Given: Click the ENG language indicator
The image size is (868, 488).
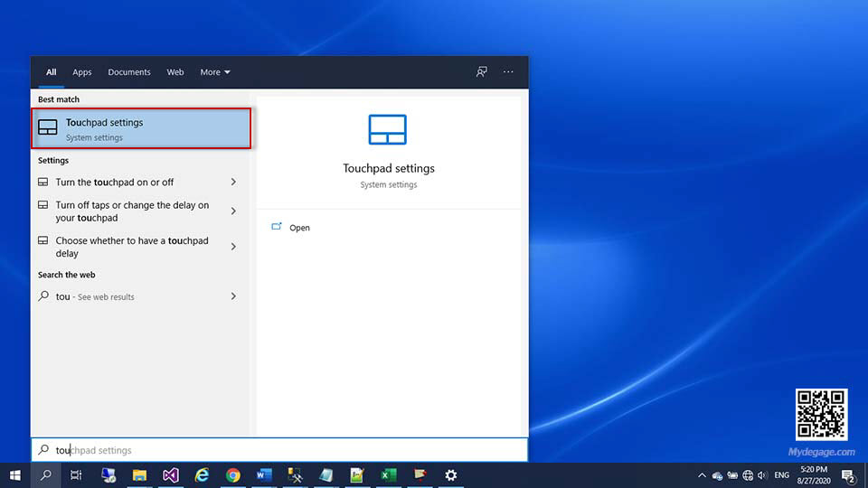Looking at the screenshot, I should click(x=781, y=475).
